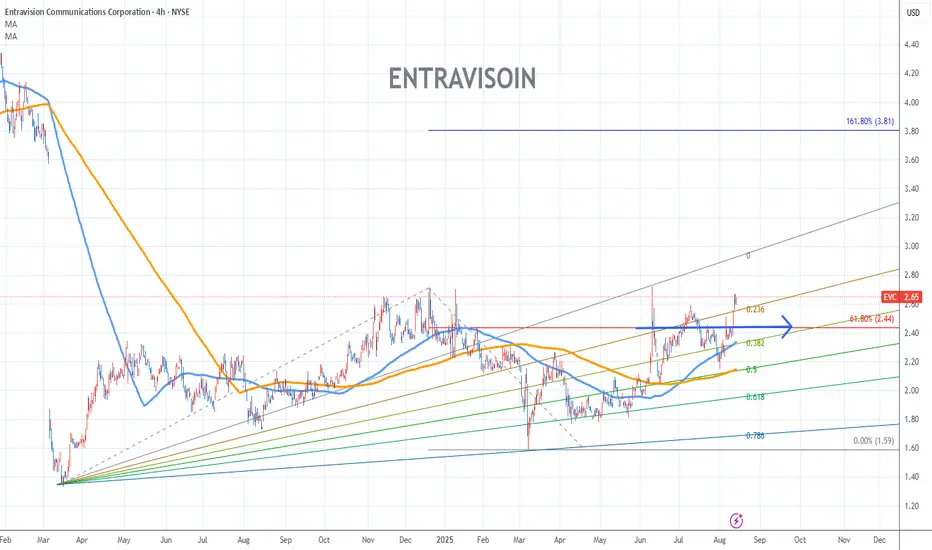Click the 1.20 price axis label
Image resolution: width=932 pixels, height=550 pixels.
point(911,506)
